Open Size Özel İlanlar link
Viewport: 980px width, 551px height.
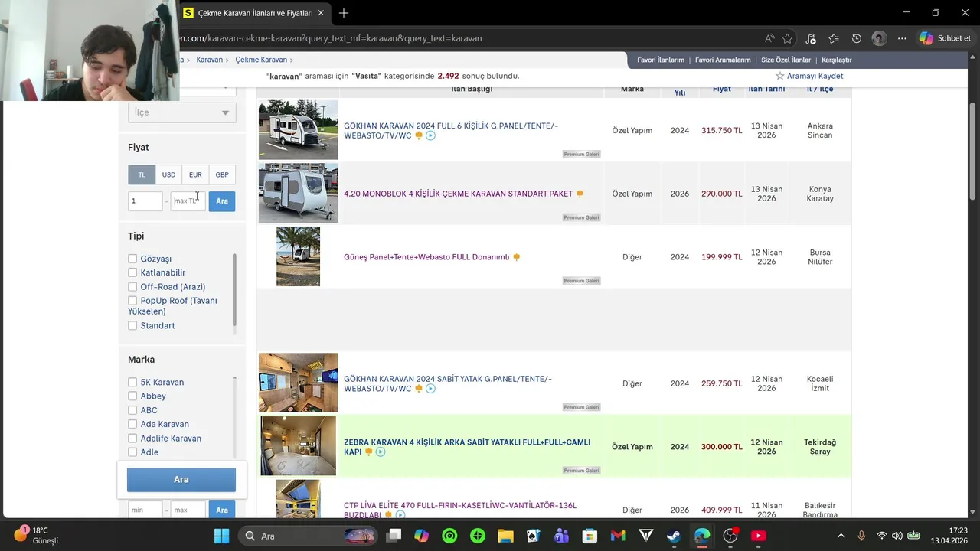786,60
